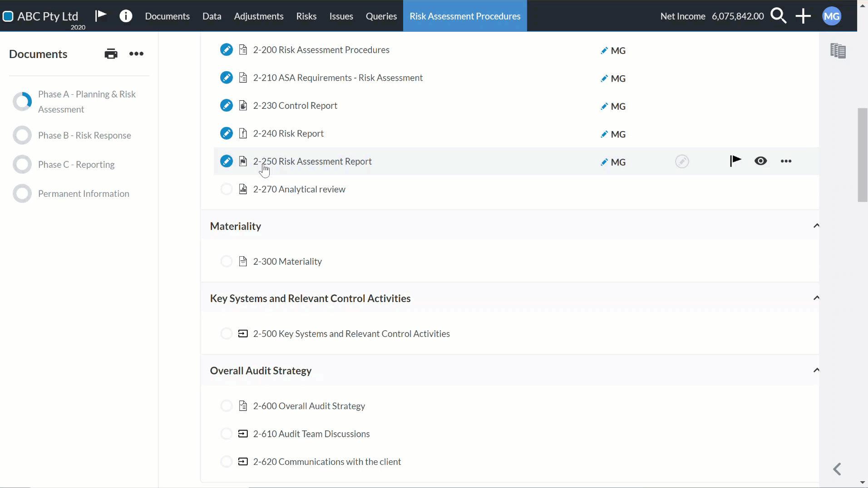Select Phase B - Risk Response
The image size is (868, 488).
(x=84, y=136)
